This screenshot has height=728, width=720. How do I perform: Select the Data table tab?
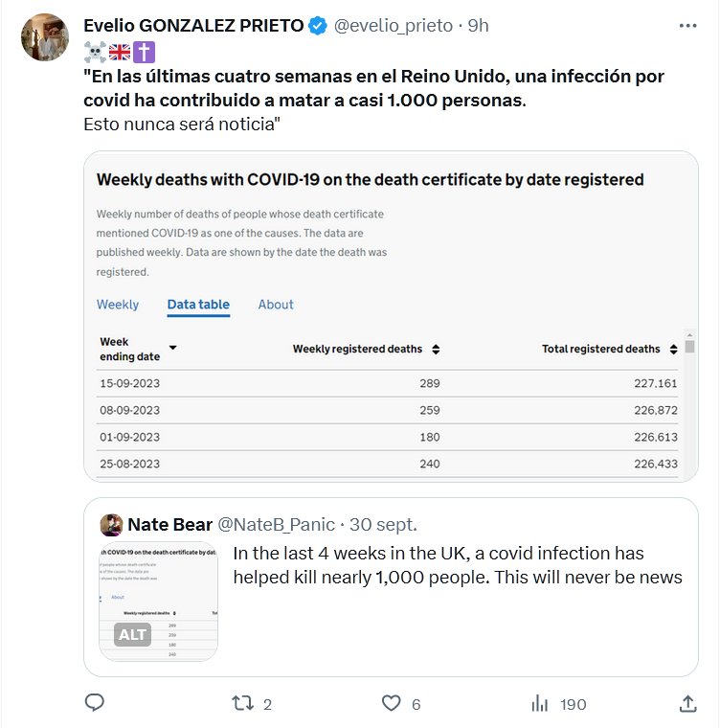click(198, 305)
